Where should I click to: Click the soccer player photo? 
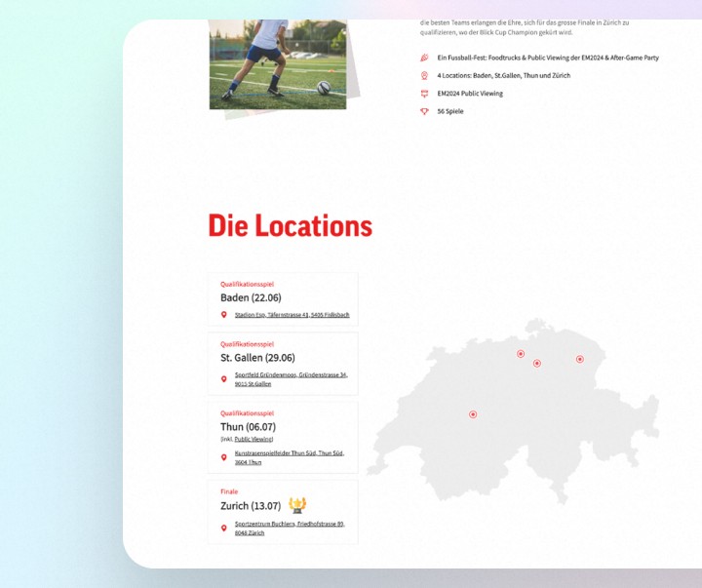278,64
